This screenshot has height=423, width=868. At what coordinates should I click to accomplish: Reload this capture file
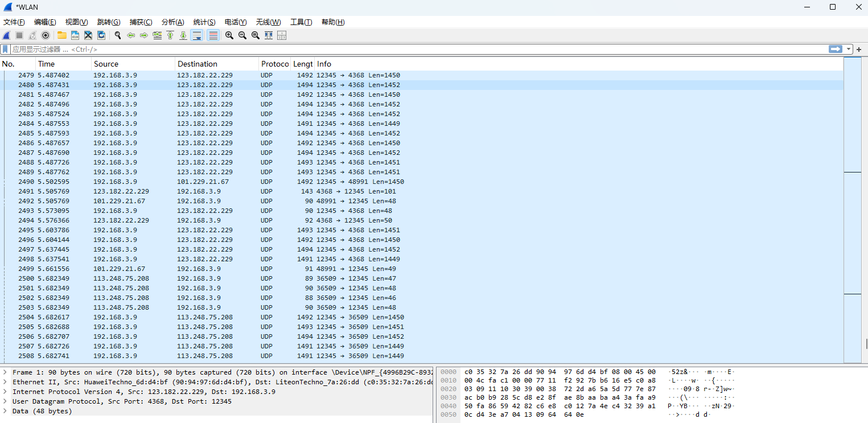pyautogui.click(x=101, y=35)
